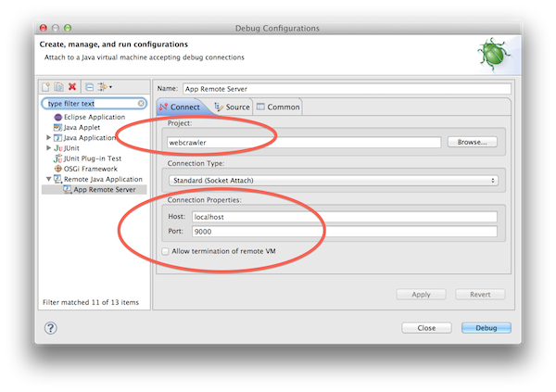The height and width of the screenshot is (392, 556).
Task: Click the green zoom window button
Action: [x=68, y=28]
